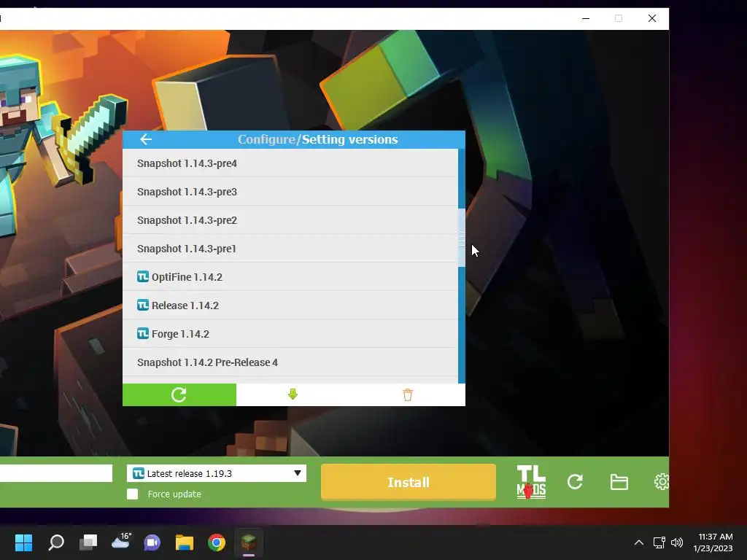This screenshot has height=560, width=747.
Task: Minimize the launcher window
Action: coord(586,18)
